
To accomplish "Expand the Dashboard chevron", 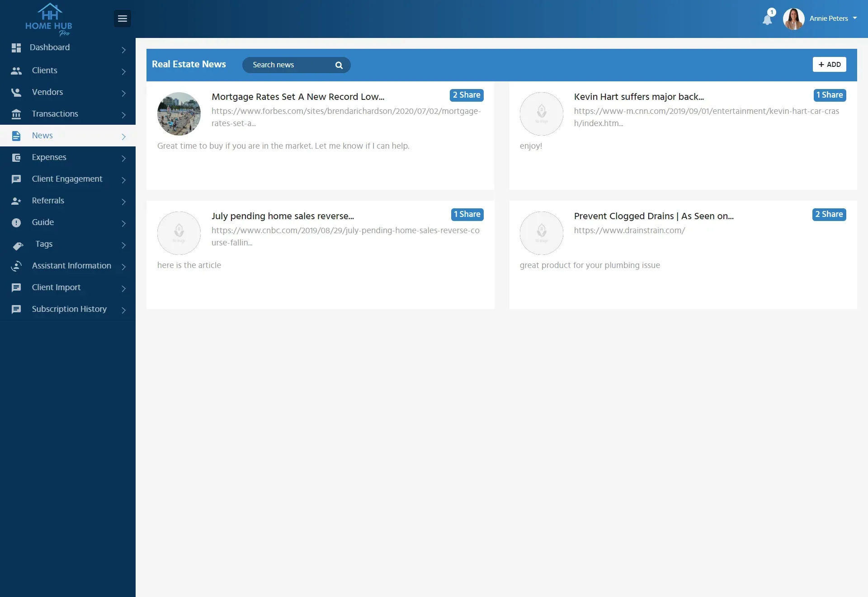I will tap(123, 50).
